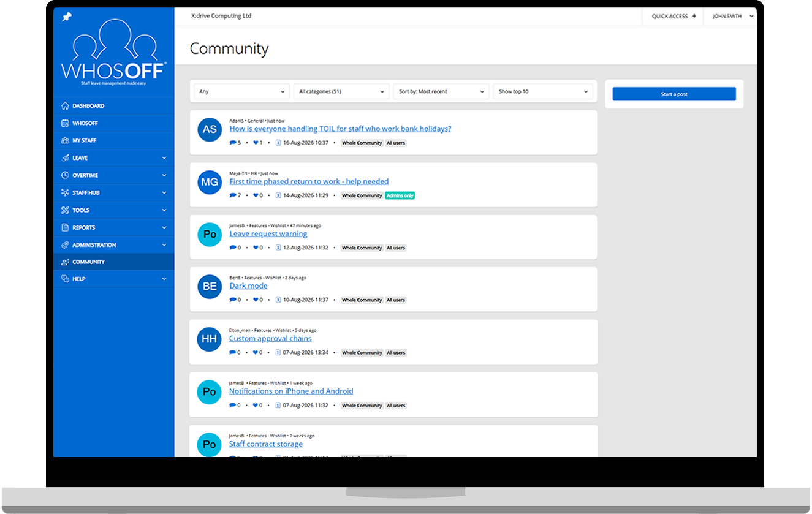The height and width of the screenshot is (514, 812).
Task: Click the comment bubble icon on TOIL post
Action: pos(233,143)
